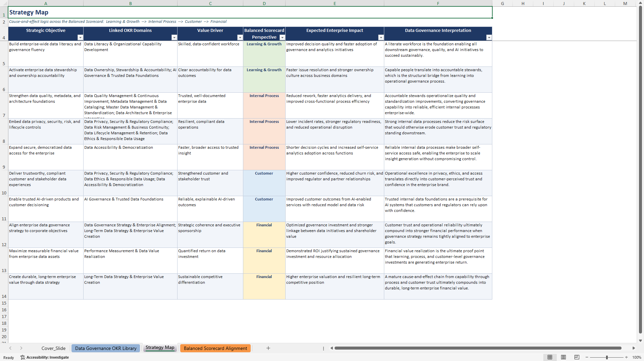Viewport: 644px width, 361px height.
Task: Click zoom out minus button
Action: click(587, 357)
